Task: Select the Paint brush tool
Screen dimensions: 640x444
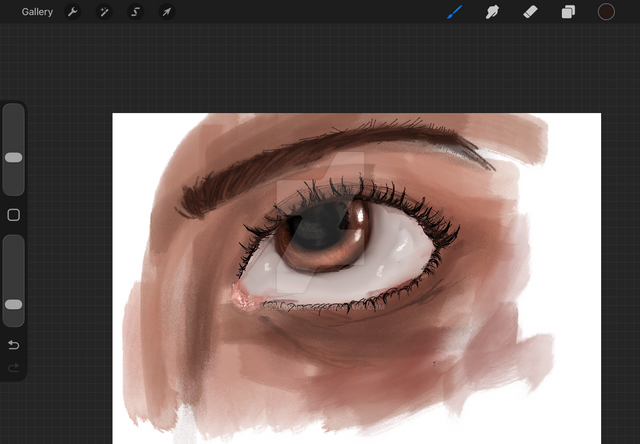Action: point(455,12)
